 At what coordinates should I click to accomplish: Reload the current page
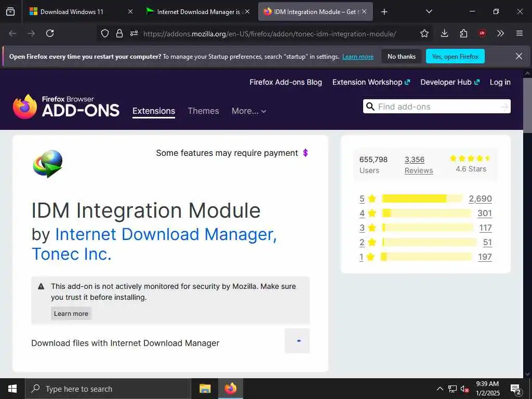(x=50, y=33)
